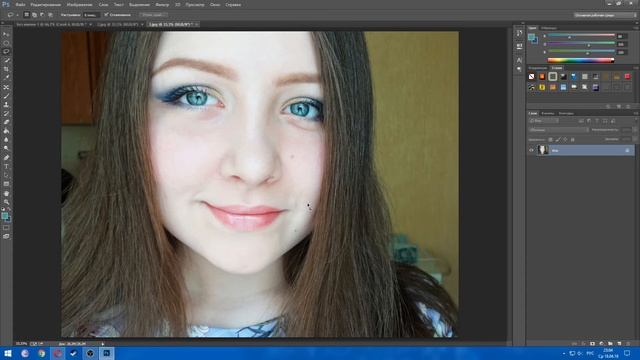Viewport: 640px width, 360px height.
Task: Open the Файл menu
Action: [x=20, y=4]
